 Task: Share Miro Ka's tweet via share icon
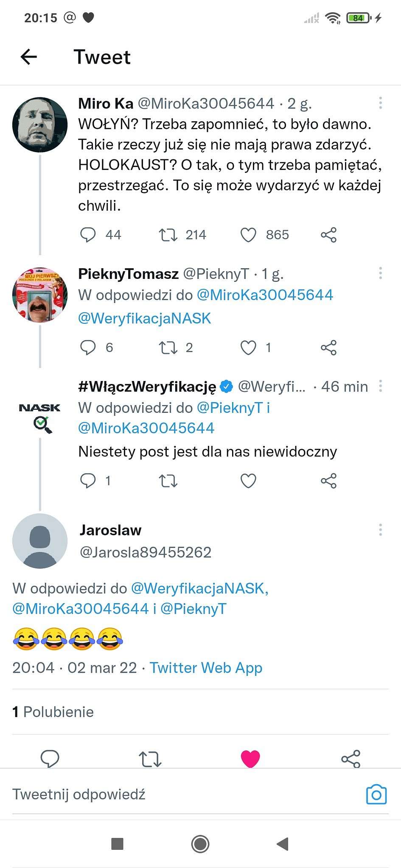pos(328,235)
